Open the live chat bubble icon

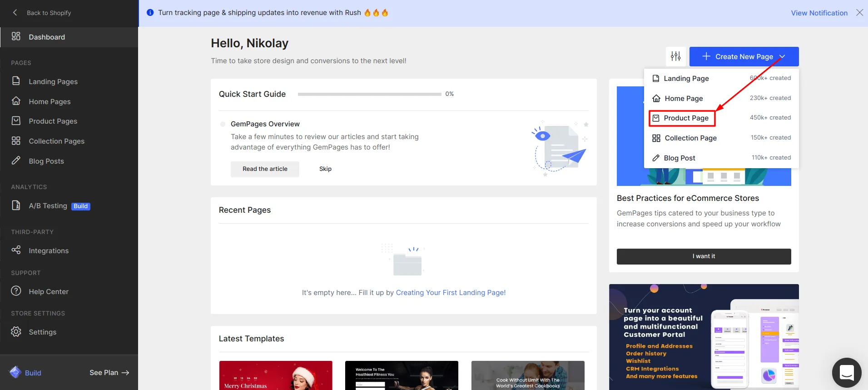point(847,373)
